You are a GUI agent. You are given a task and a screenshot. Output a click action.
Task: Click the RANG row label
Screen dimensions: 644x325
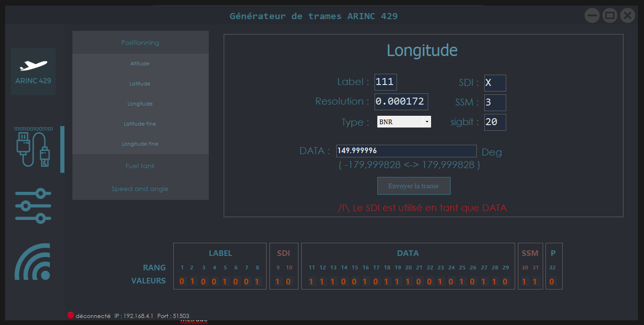click(154, 268)
